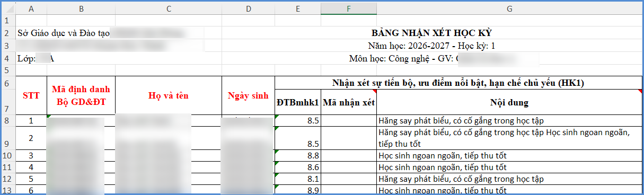Image resolution: width=644 pixels, height=195 pixels.
Task: Click the 'STT' header cell
Action: pos(31,95)
